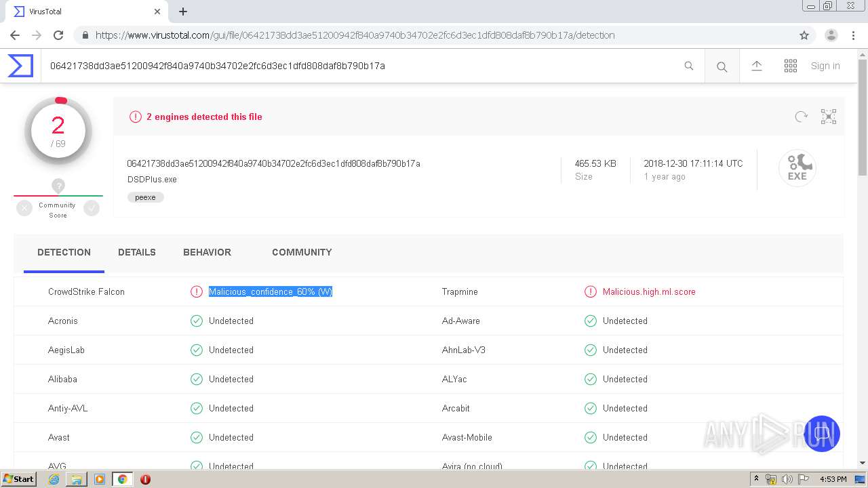Image resolution: width=868 pixels, height=488 pixels.
Task: Click the Antiy-AVL engine name
Action: point(68,408)
